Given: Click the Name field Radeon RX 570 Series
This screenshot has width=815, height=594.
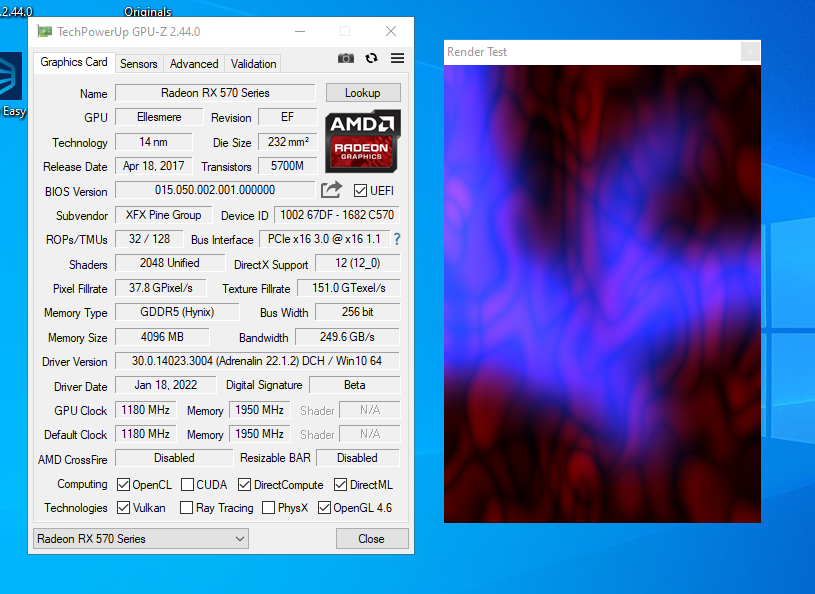Looking at the screenshot, I should click(x=215, y=93).
